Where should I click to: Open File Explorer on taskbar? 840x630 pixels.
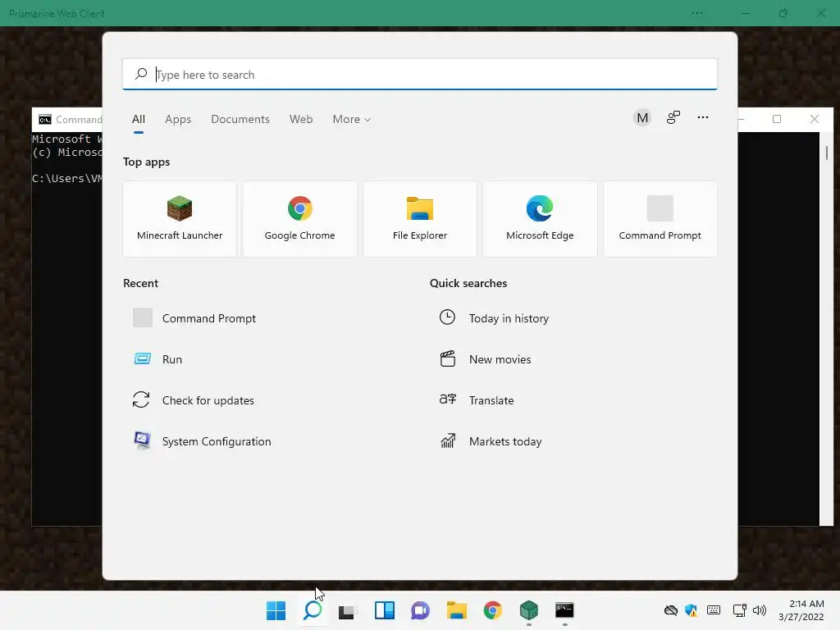click(x=456, y=610)
